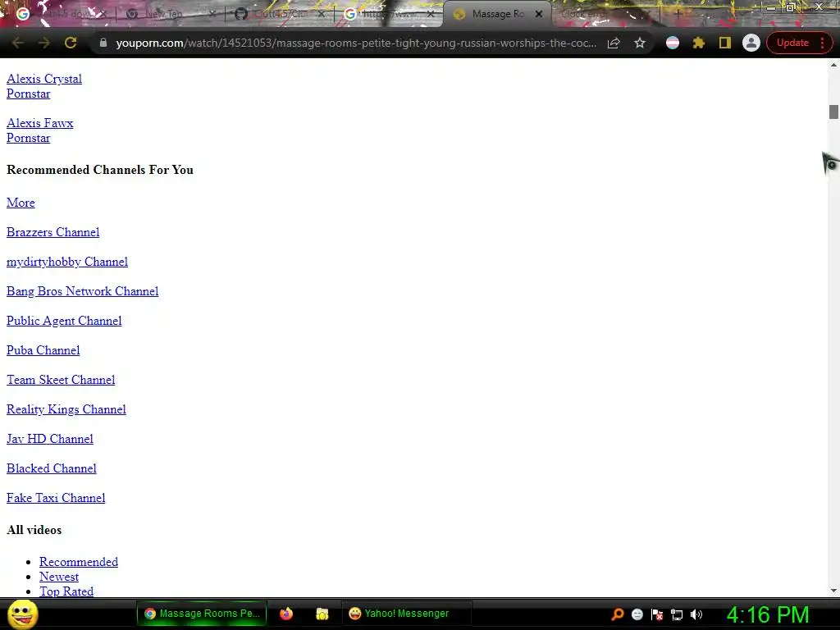Select the Newest videos link
The height and width of the screenshot is (630, 840).
tap(59, 577)
